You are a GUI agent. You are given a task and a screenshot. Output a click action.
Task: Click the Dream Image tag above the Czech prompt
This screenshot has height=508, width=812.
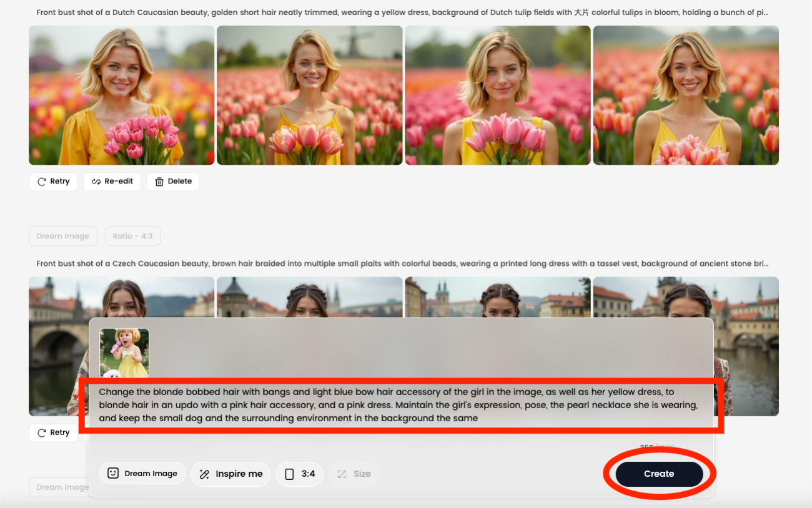tap(62, 236)
